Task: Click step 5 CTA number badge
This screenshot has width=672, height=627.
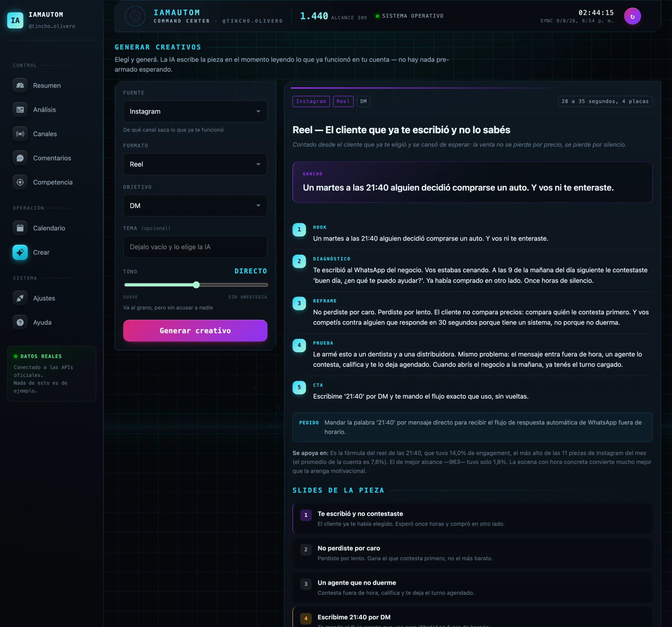Action: 299,388
